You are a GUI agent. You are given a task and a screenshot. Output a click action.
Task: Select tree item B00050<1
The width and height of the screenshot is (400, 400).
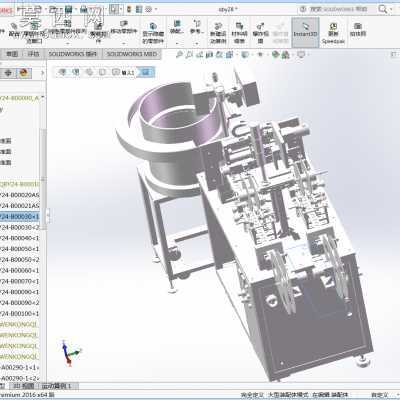pos(19,249)
